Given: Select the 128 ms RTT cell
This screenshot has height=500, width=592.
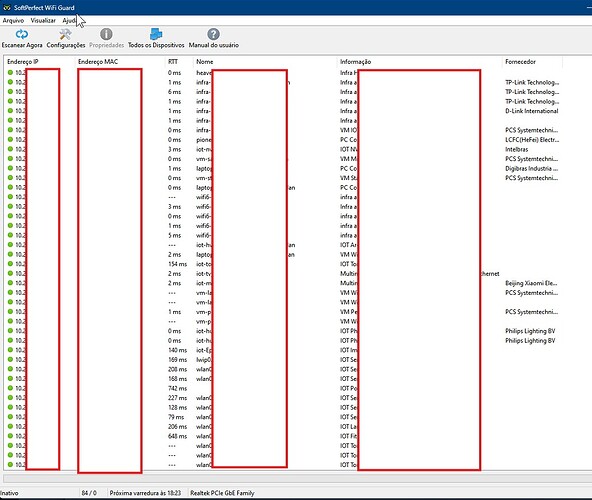Looking at the screenshot, I should (x=177, y=407).
